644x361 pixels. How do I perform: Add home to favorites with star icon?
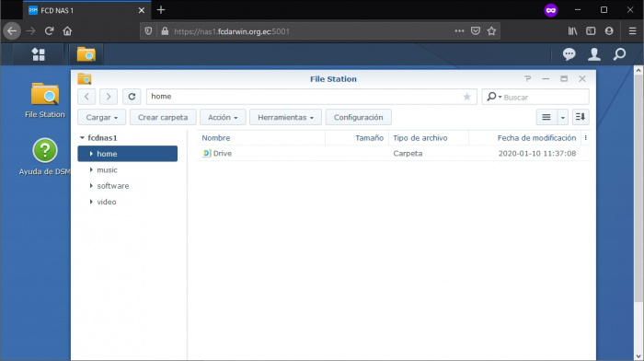coord(467,97)
